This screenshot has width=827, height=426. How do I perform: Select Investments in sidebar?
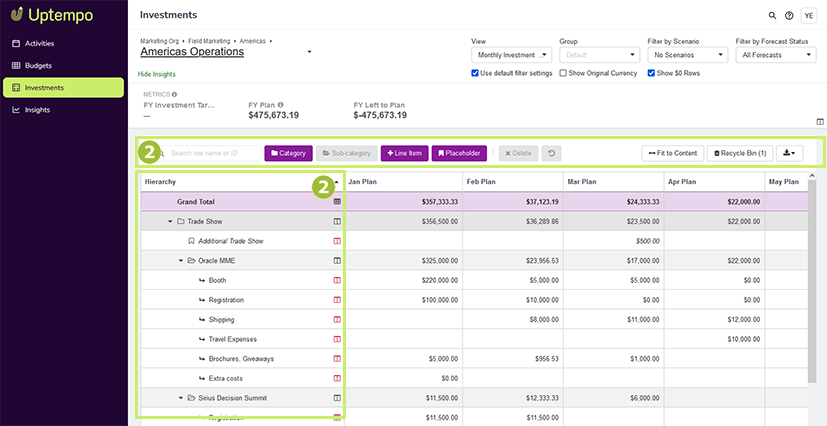tap(63, 88)
